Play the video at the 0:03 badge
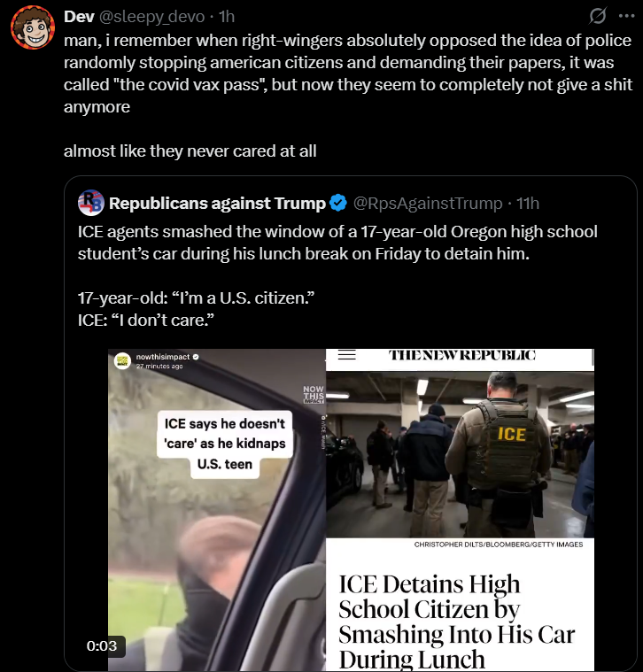 pos(102,645)
